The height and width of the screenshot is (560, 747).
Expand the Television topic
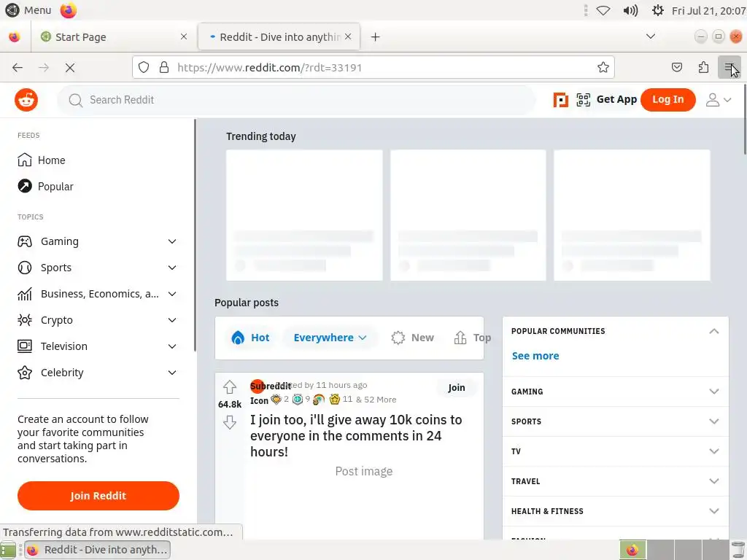(172, 346)
